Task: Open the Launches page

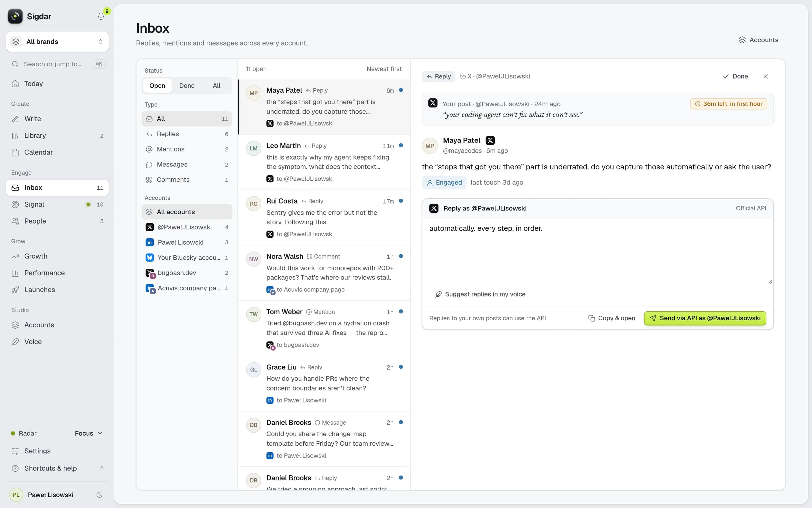Action: pos(58,290)
